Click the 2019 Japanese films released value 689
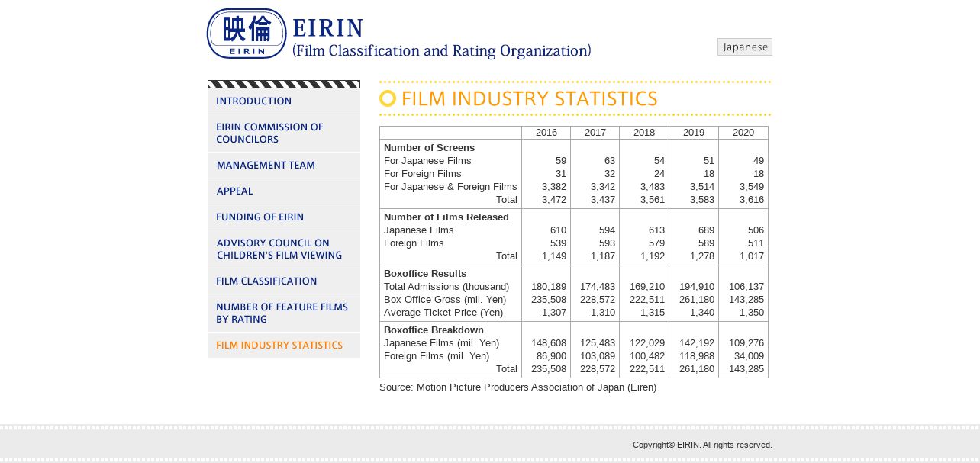This screenshot has width=980, height=463. [706, 230]
